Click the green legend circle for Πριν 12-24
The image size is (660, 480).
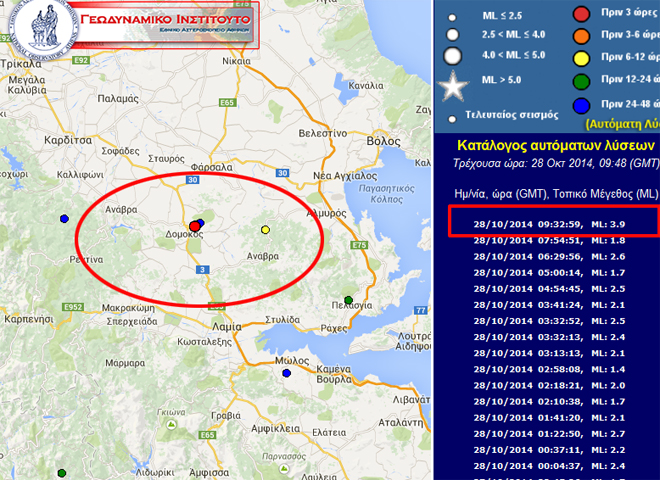[579, 80]
